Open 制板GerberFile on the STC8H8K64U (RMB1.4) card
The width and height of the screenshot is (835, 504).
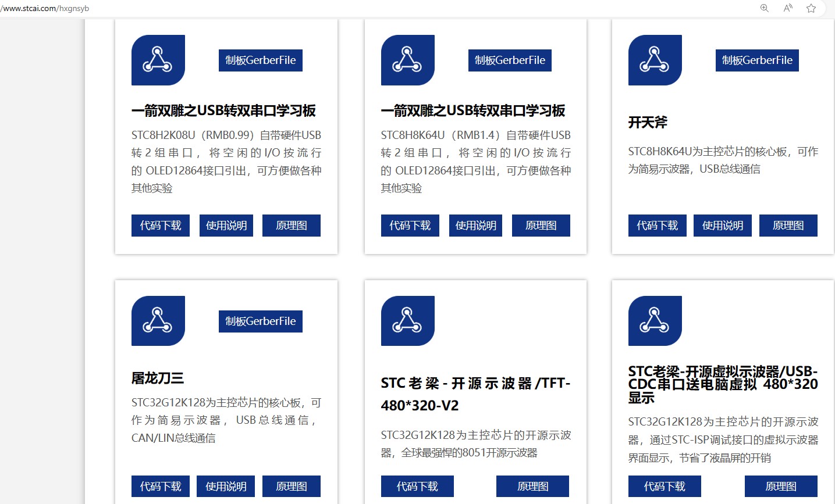(510, 60)
